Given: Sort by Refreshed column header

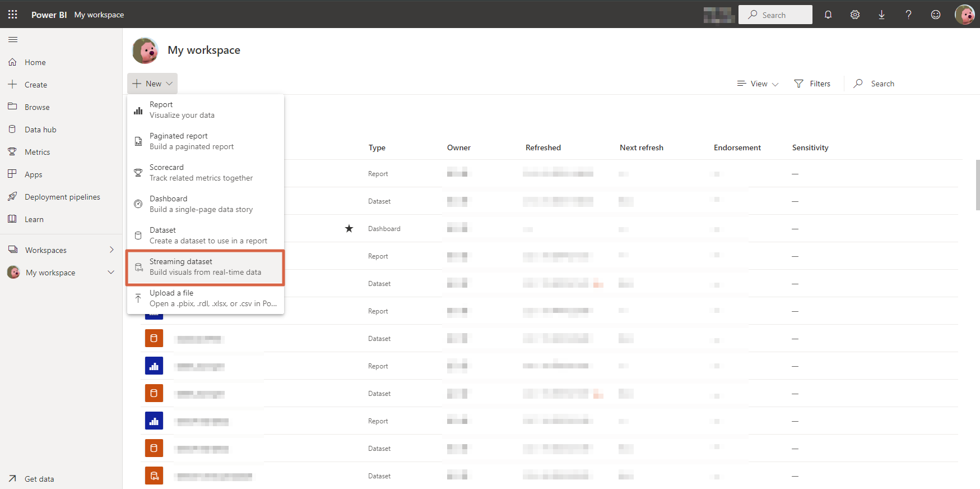Looking at the screenshot, I should click(543, 147).
